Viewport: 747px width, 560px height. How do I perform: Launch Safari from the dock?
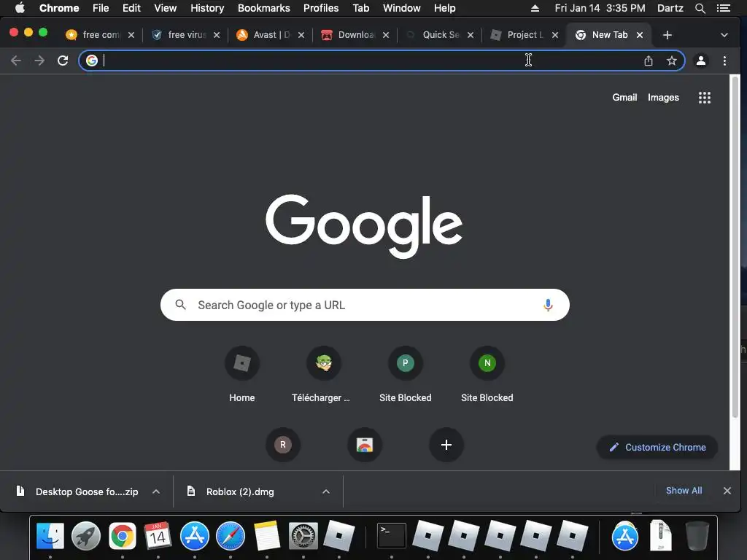tap(231, 536)
